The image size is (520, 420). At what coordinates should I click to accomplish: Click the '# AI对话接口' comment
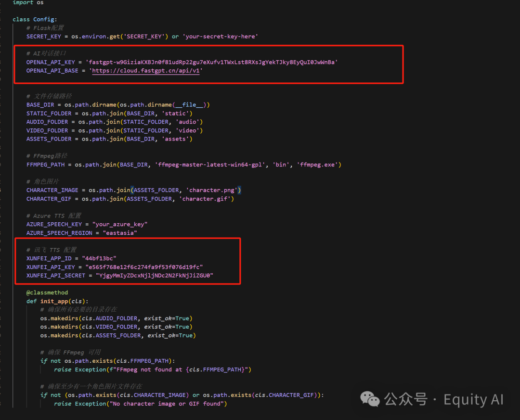tap(46, 53)
